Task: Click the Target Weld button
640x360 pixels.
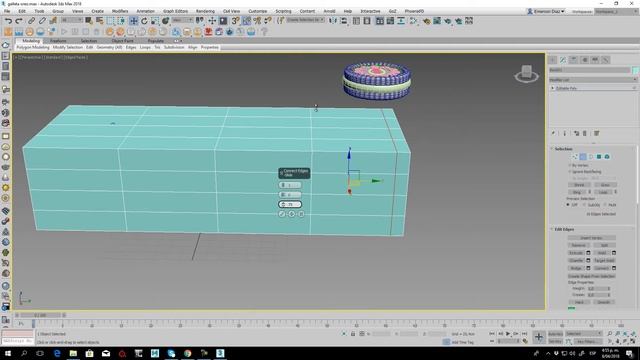Action: 604,260
